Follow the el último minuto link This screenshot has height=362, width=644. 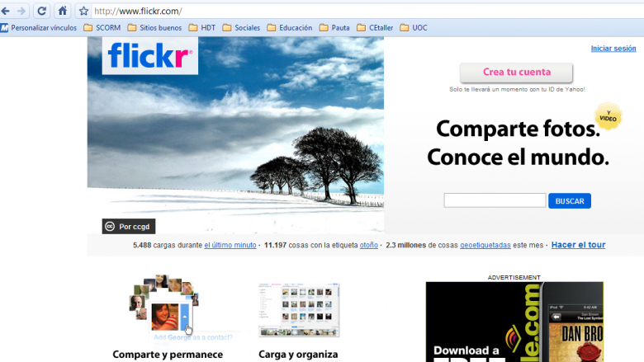coord(230,245)
